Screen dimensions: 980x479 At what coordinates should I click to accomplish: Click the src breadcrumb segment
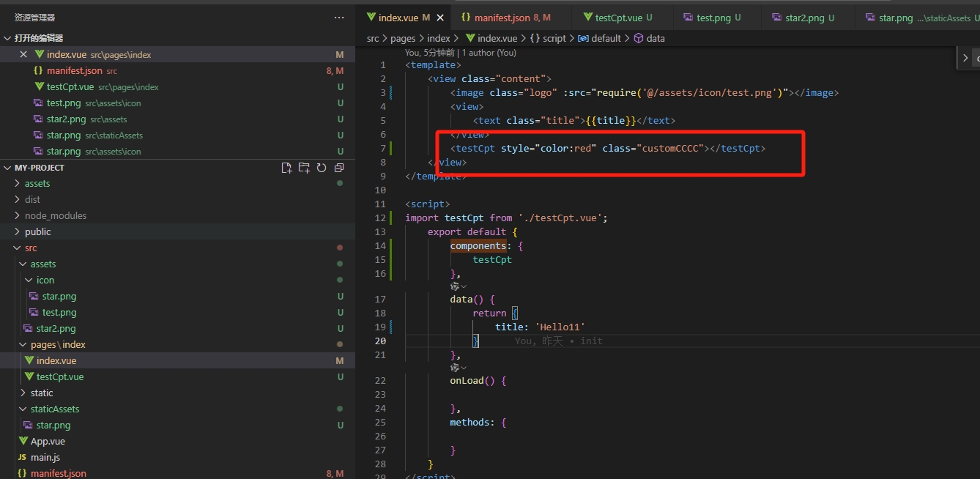tap(373, 39)
